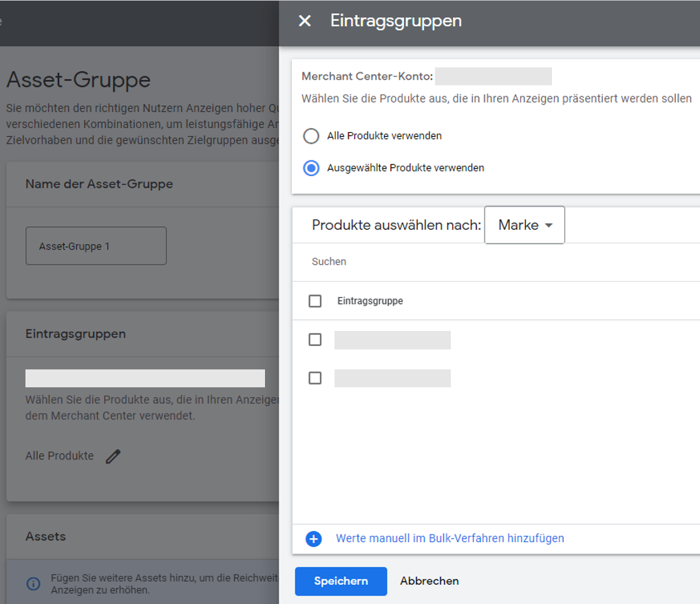
Task: Select Ausgewählte Produkte verwenden
Action: pos(311,168)
